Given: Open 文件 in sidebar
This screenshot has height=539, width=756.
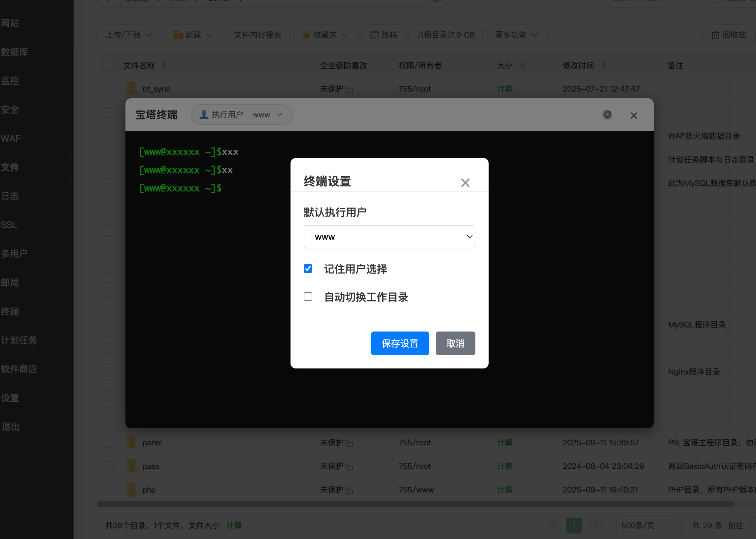Looking at the screenshot, I should (x=10, y=167).
